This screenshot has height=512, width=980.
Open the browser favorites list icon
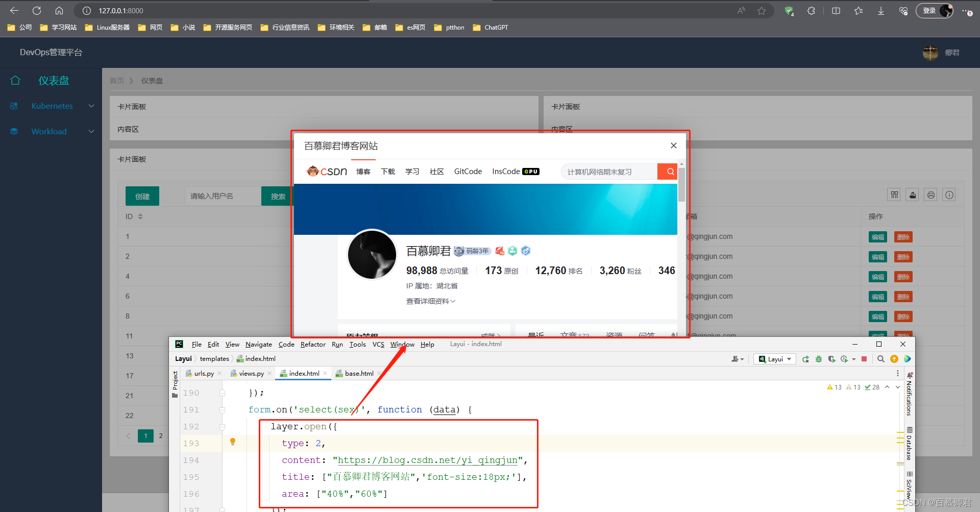(859, 11)
